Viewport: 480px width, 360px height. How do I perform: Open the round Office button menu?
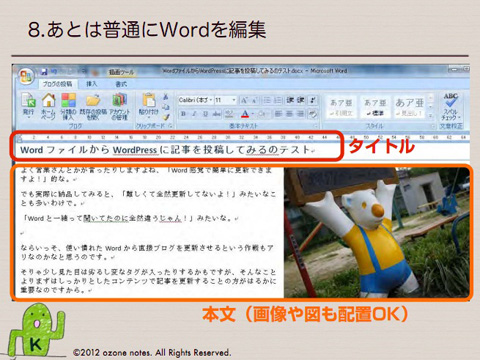tap(26, 77)
